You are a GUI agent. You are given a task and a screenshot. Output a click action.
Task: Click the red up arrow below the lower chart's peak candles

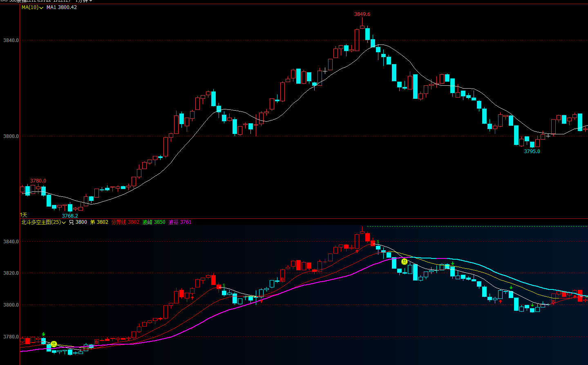coord(357,251)
